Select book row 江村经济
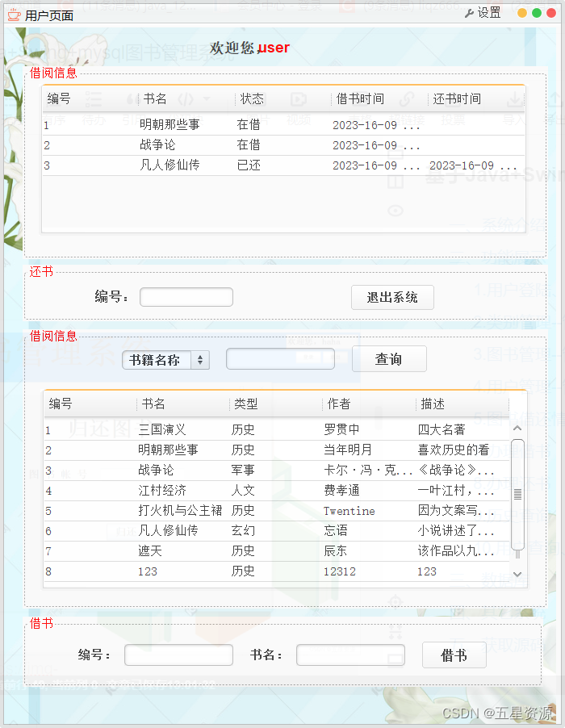 click(277, 490)
